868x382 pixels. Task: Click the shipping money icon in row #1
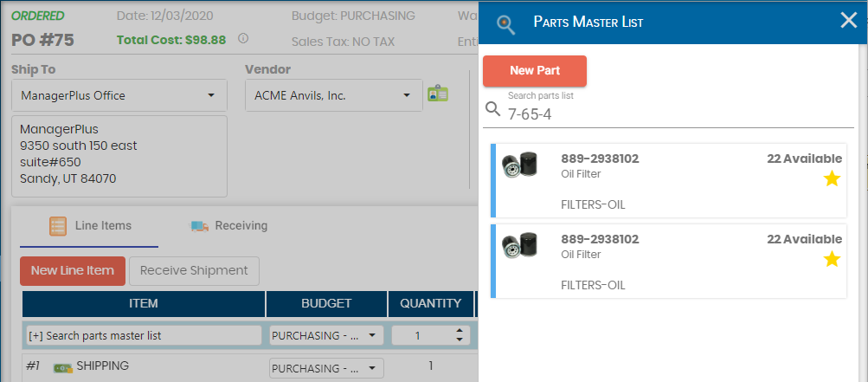click(x=62, y=367)
